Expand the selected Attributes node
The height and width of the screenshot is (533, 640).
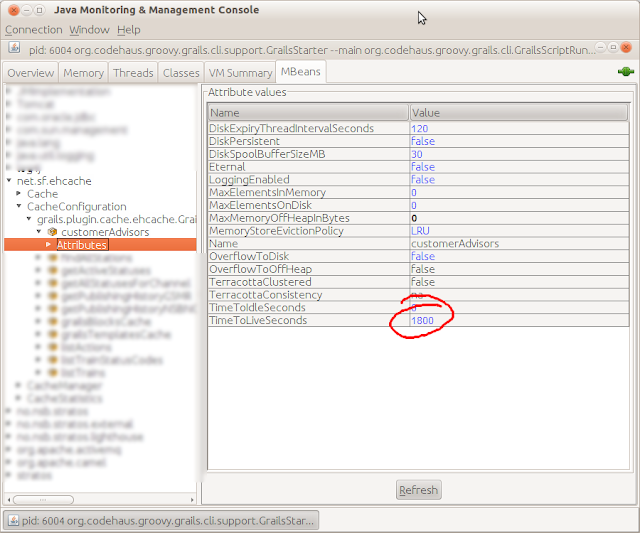coord(48,244)
